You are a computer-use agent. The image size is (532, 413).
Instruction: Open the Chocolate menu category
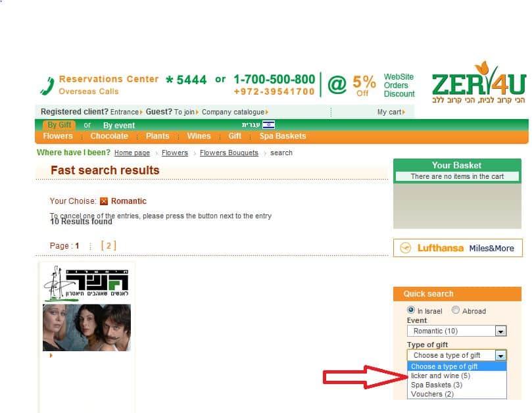point(109,136)
